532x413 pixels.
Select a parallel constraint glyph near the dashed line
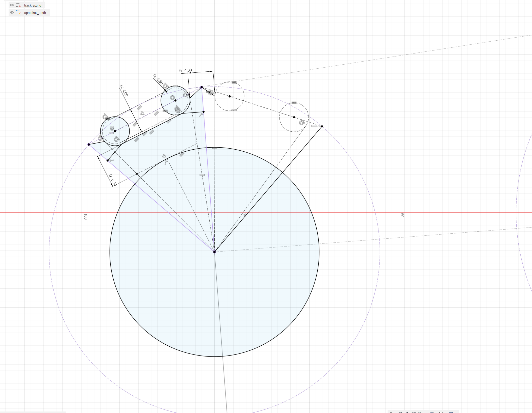(140, 107)
